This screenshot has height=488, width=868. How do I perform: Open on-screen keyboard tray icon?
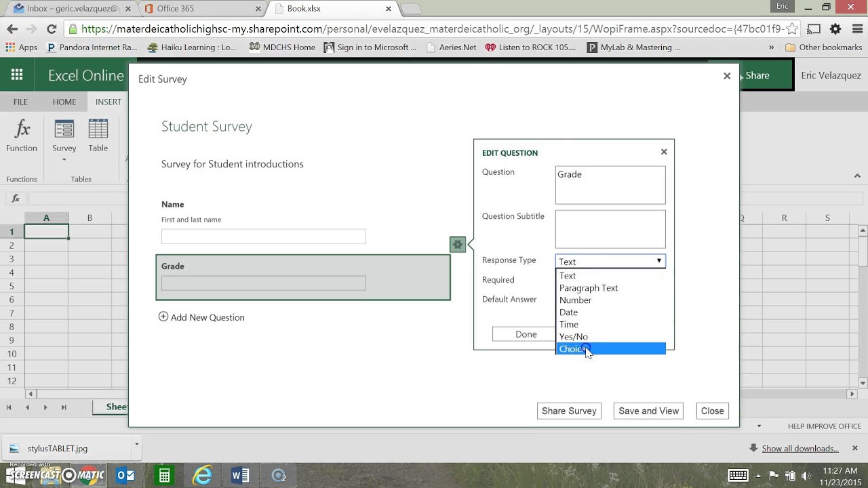[738, 475]
